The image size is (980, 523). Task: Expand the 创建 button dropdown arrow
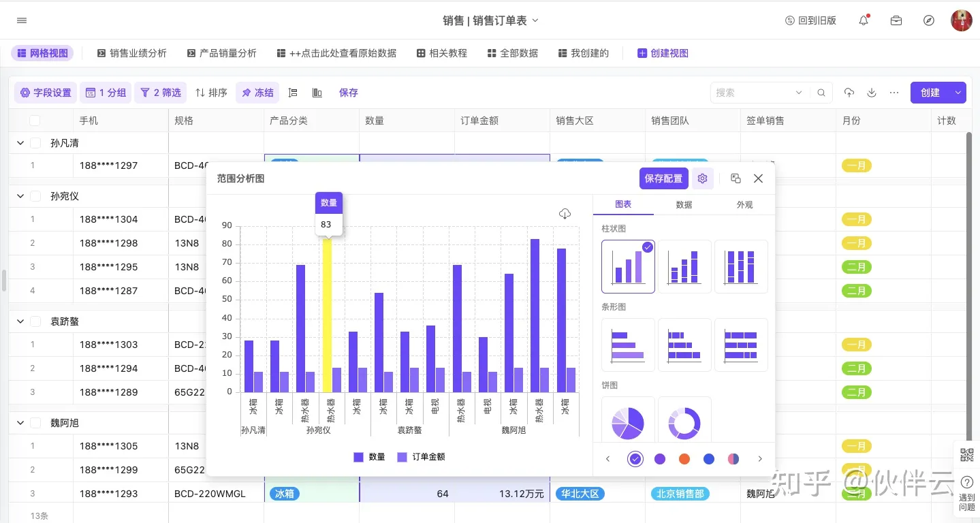tap(958, 93)
